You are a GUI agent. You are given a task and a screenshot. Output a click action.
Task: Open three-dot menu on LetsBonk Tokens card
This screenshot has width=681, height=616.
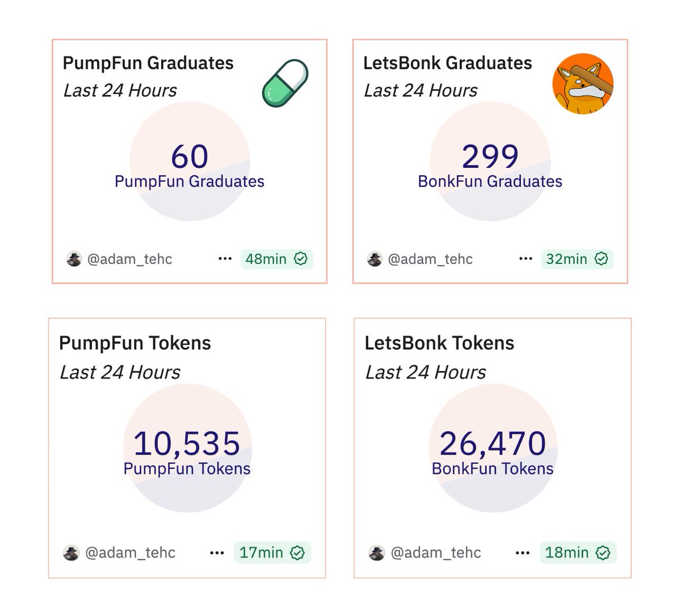point(523,552)
